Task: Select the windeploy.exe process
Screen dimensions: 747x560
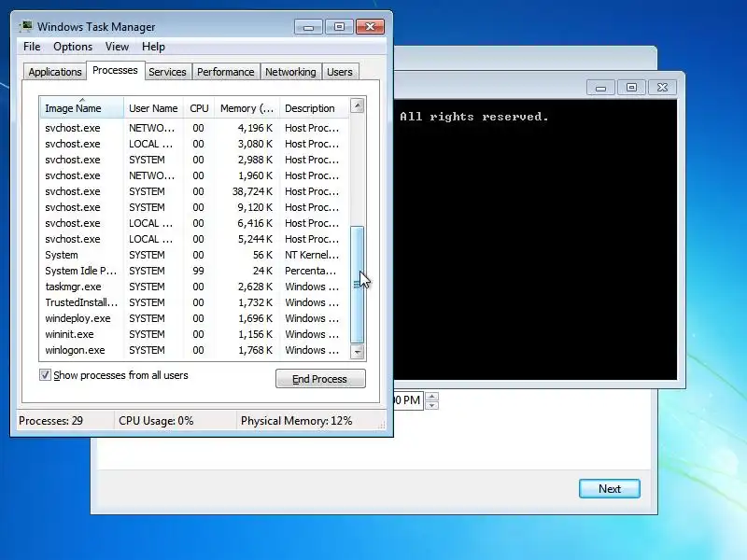Action: 194,318
